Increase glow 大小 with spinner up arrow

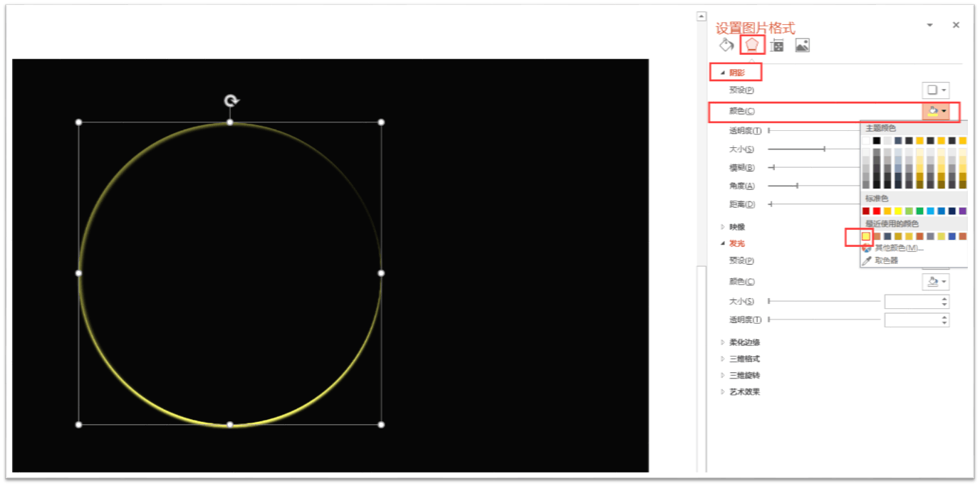(945, 299)
